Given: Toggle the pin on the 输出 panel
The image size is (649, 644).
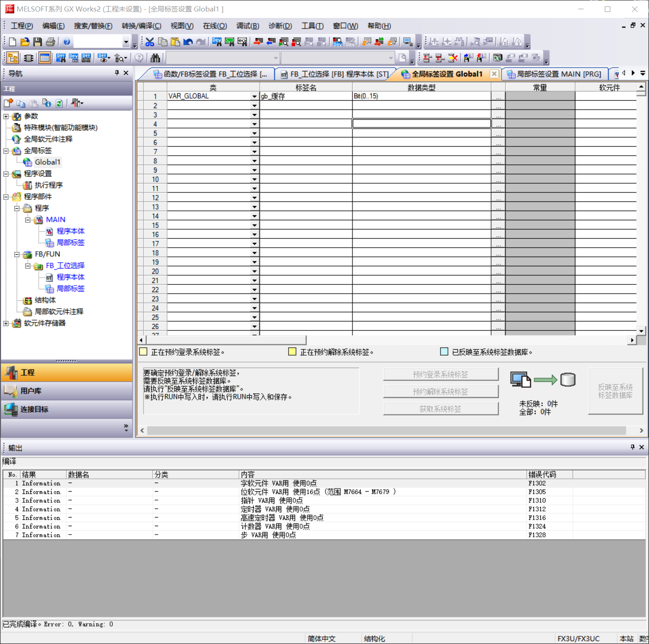Looking at the screenshot, I should tap(632, 447).
